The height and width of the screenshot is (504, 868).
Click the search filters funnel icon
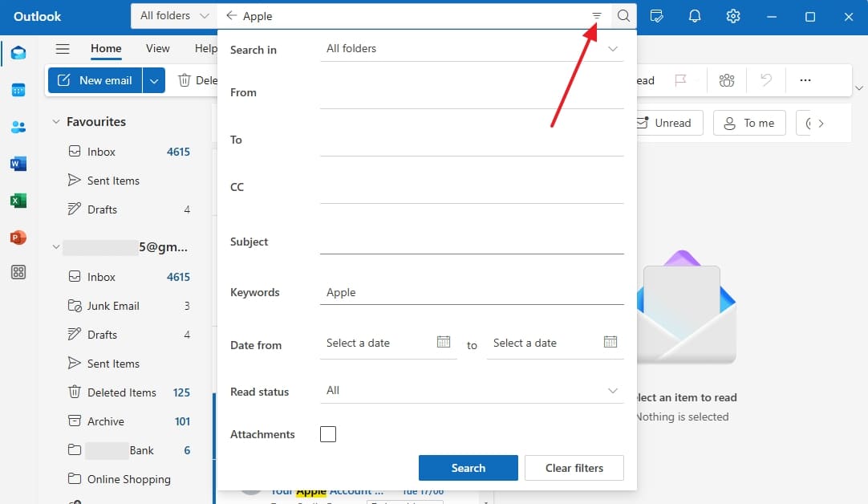595,15
